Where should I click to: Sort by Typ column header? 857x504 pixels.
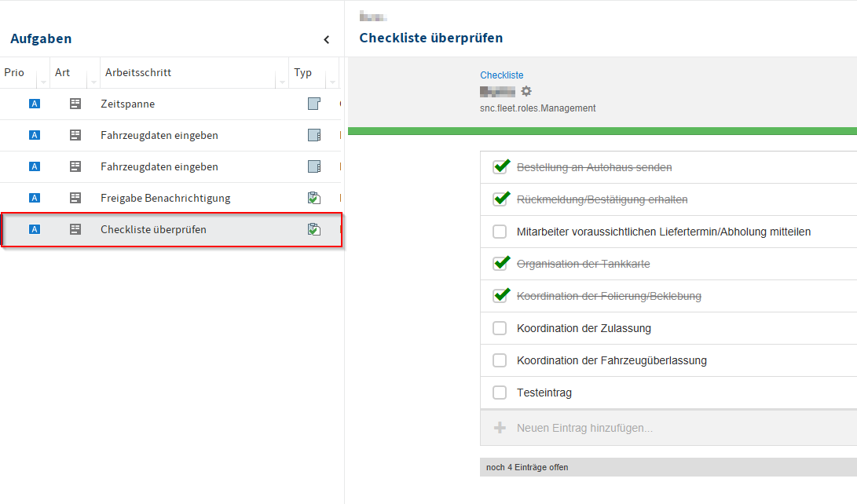click(303, 73)
